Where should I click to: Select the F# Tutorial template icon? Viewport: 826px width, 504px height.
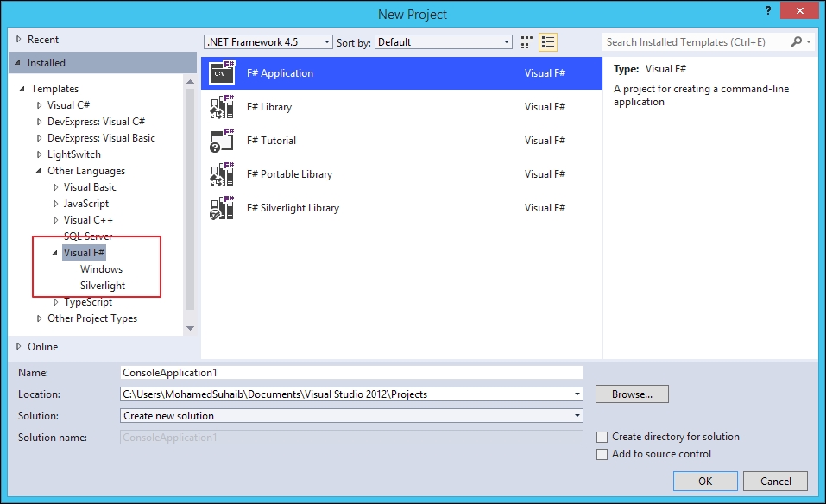point(222,140)
